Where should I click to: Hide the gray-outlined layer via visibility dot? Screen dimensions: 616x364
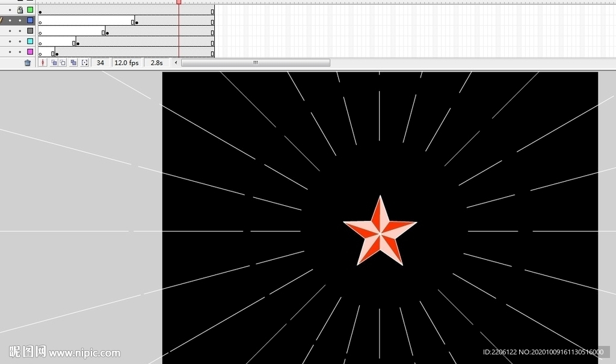[x=10, y=31]
